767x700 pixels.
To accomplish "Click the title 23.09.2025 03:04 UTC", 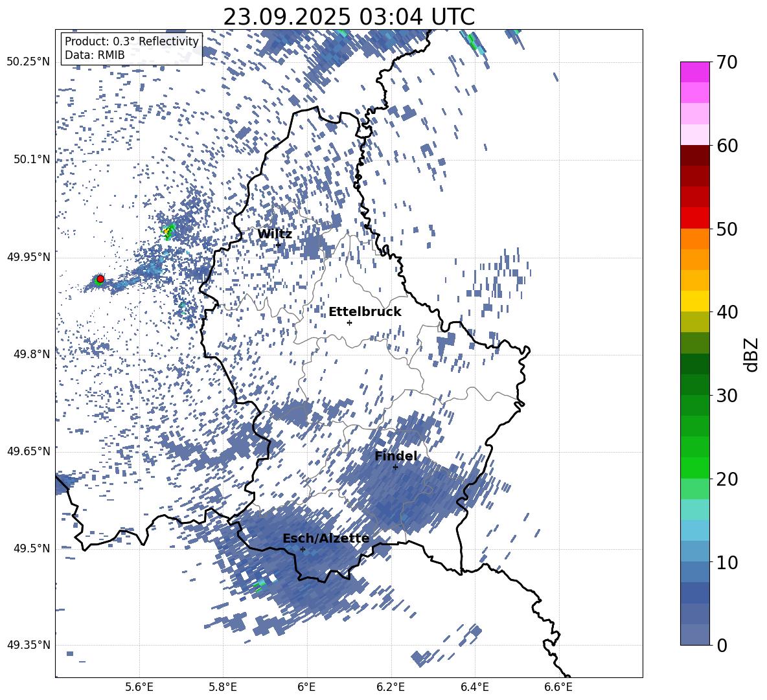I will click(349, 17).
